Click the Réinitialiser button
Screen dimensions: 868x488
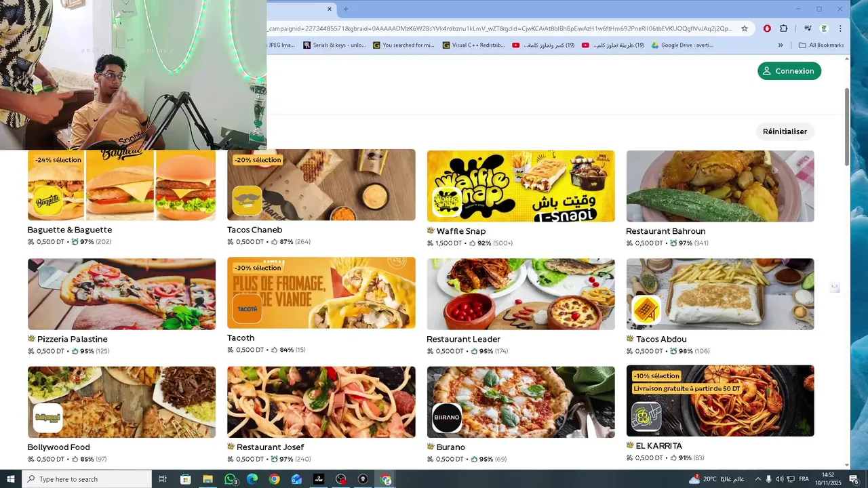tap(785, 131)
